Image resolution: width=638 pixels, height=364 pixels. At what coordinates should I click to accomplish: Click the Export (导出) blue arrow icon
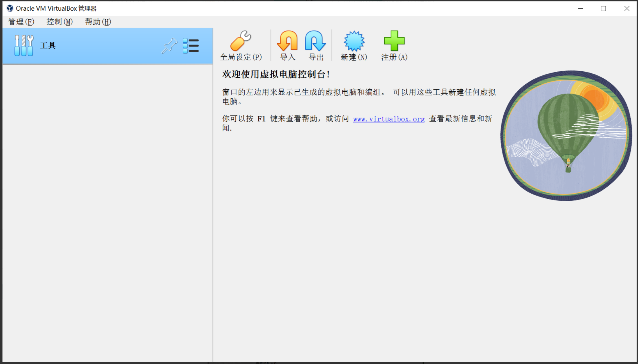coord(316,41)
